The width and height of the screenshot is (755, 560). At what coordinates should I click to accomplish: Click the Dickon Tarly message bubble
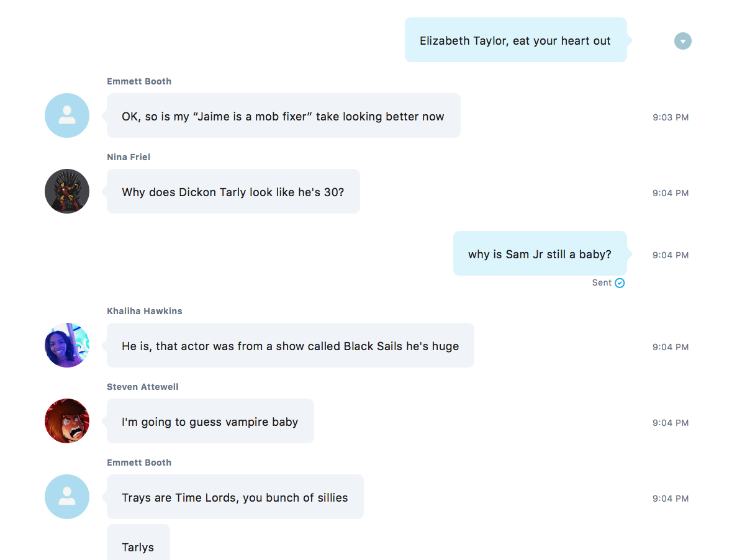233,192
